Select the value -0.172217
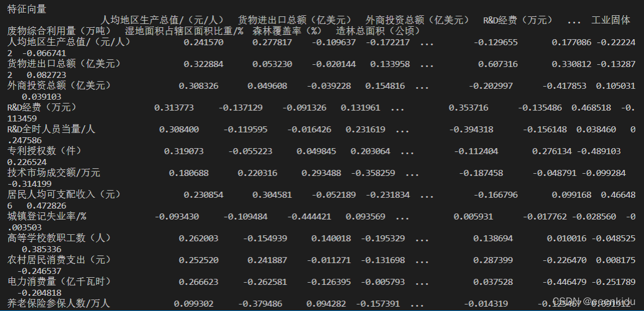The width and height of the screenshot is (644, 311). point(388,42)
